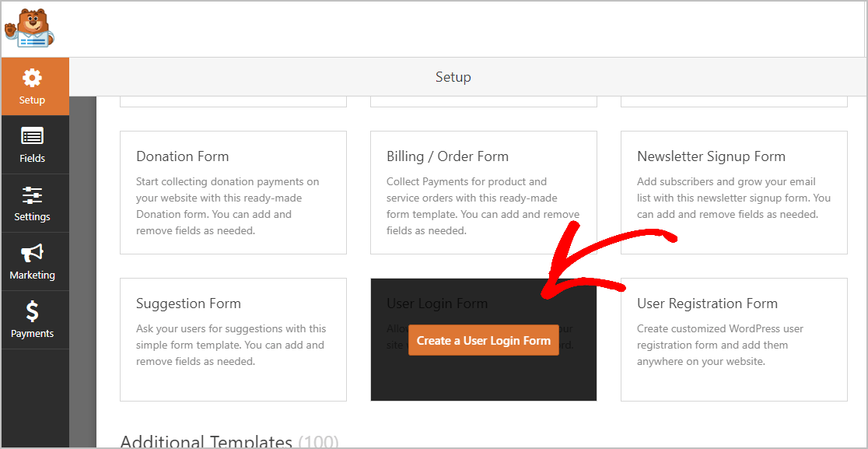Open the Fields list icon

[x=32, y=136]
